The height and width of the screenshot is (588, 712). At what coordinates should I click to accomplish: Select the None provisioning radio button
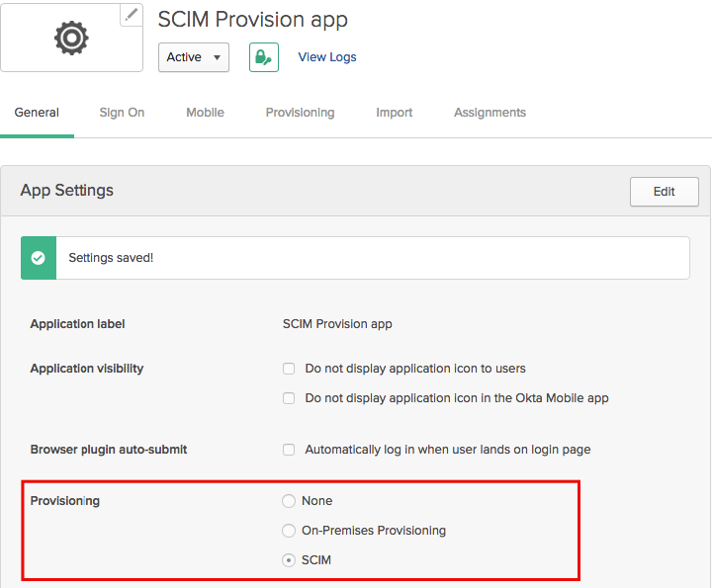[x=289, y=501]
